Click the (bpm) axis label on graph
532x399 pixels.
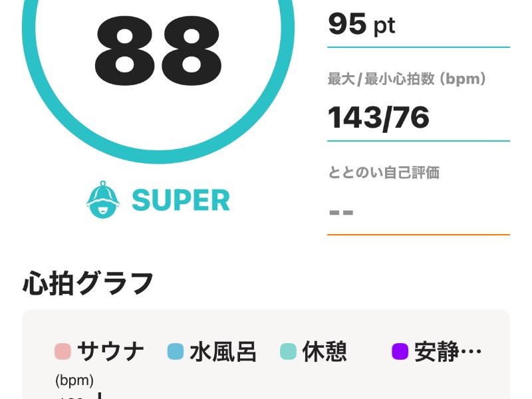click(x=74, y=380)
